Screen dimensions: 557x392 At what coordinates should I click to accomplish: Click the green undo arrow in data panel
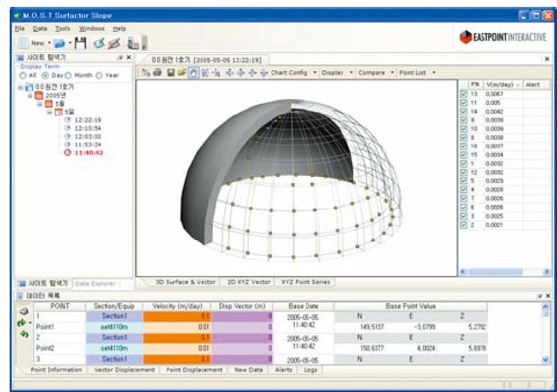coord(25,334)
